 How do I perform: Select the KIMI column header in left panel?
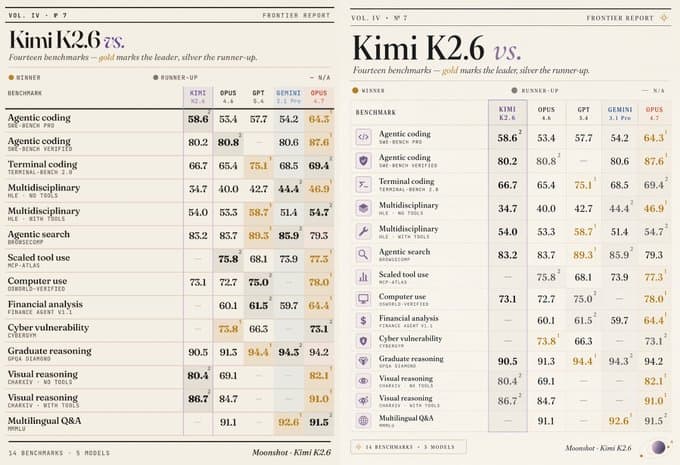(198, 97)
